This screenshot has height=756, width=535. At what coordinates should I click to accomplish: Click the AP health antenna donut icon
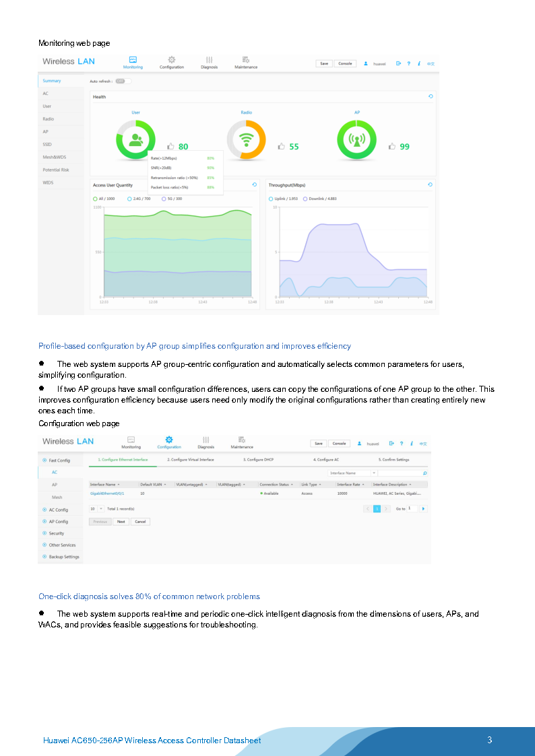pyautogui.click(x=357, y=140)
